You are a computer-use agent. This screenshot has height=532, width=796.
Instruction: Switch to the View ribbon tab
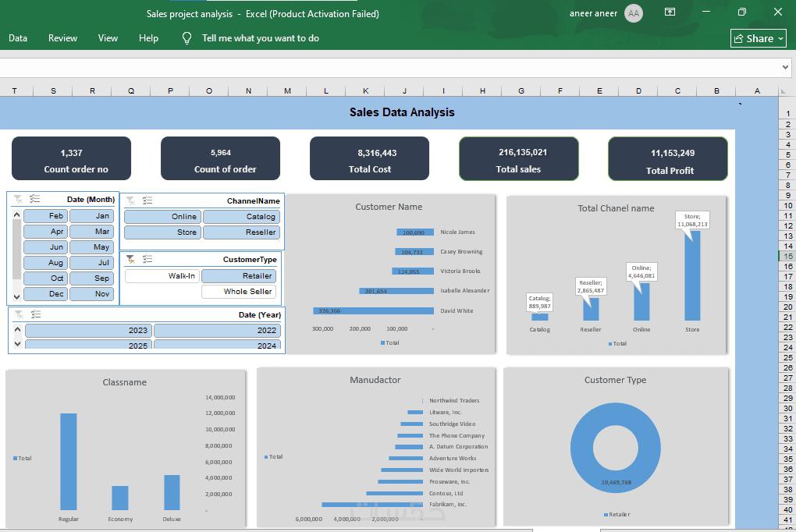click(108, 38)
